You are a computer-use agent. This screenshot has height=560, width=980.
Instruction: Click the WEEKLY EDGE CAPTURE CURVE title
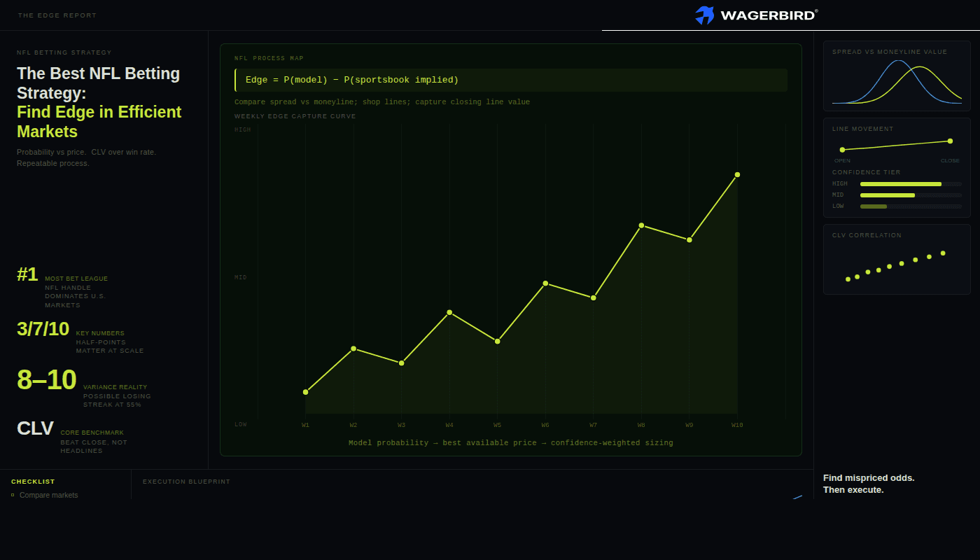click(x=295, y=116)
